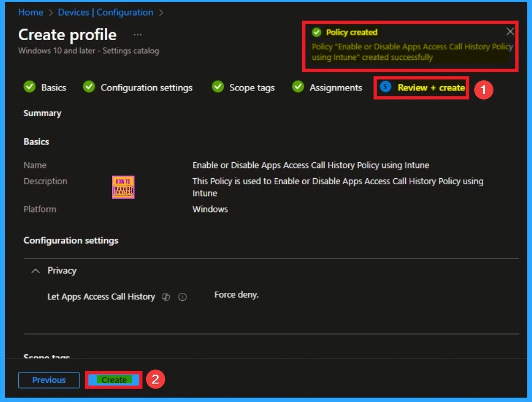This screenshot has height=402, width=532.
Task: Go to the Assignments step
Action: (x=327, y=87)
